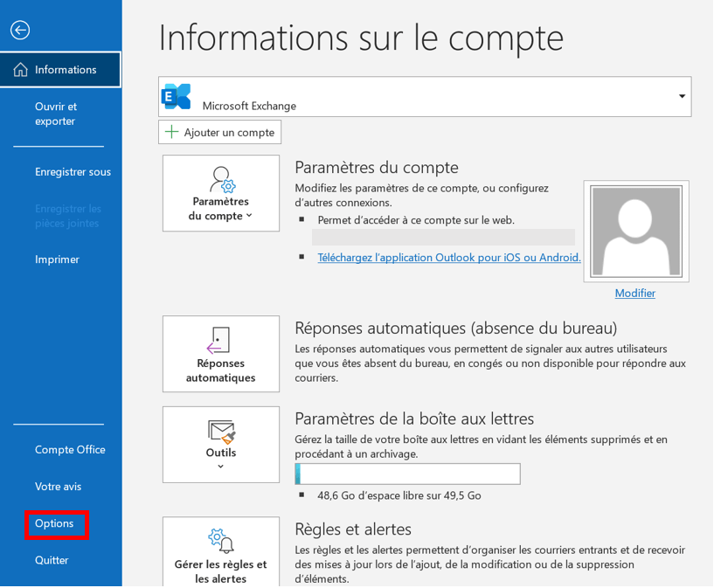The height and width of the screenshot is (588, 714).
Task: Click the Ajouter un compte button
Action: tap(220, 132)
